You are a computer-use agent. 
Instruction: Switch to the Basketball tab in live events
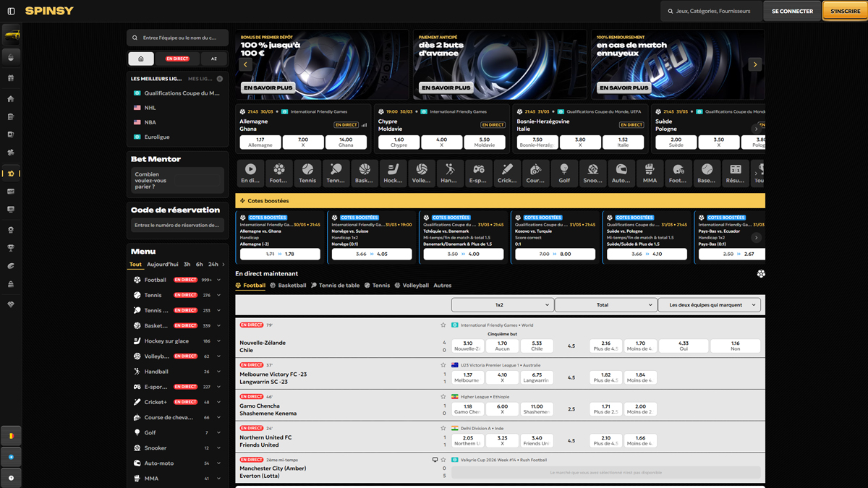point(288,286)
